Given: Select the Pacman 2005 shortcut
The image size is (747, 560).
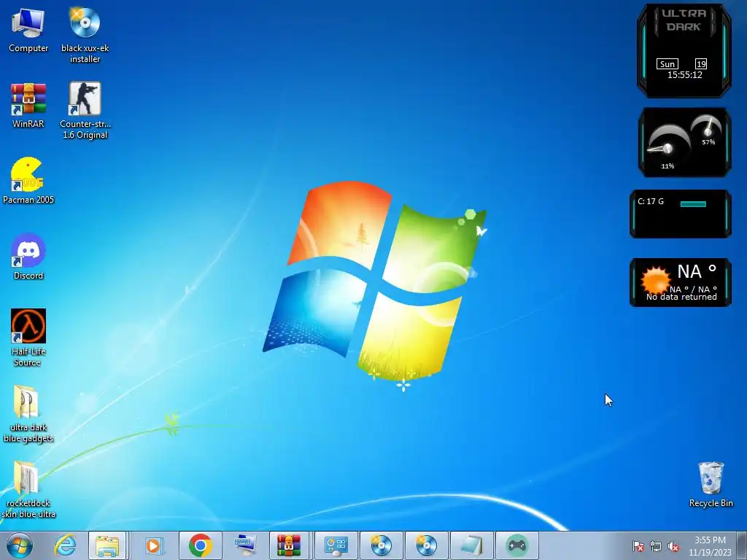Looking at the screenshot, I should click(28, 181).
